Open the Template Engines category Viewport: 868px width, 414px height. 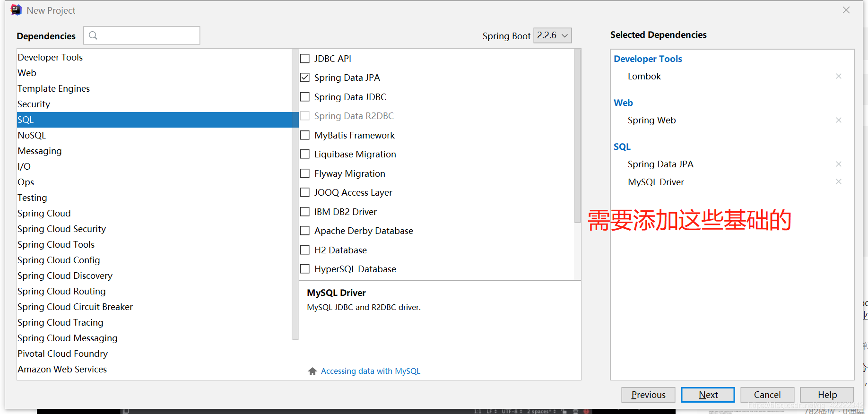point(154,88)
